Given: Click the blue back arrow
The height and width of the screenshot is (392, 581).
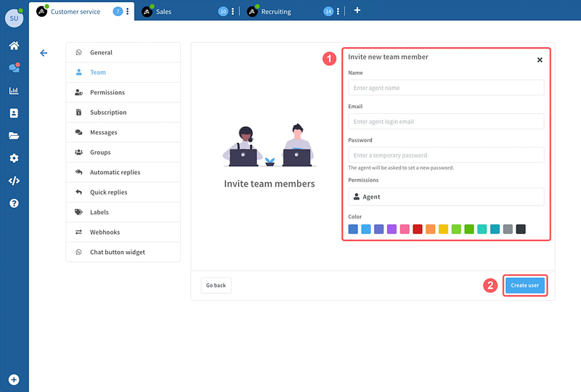Looking at the screenshot, I should 44,53.
